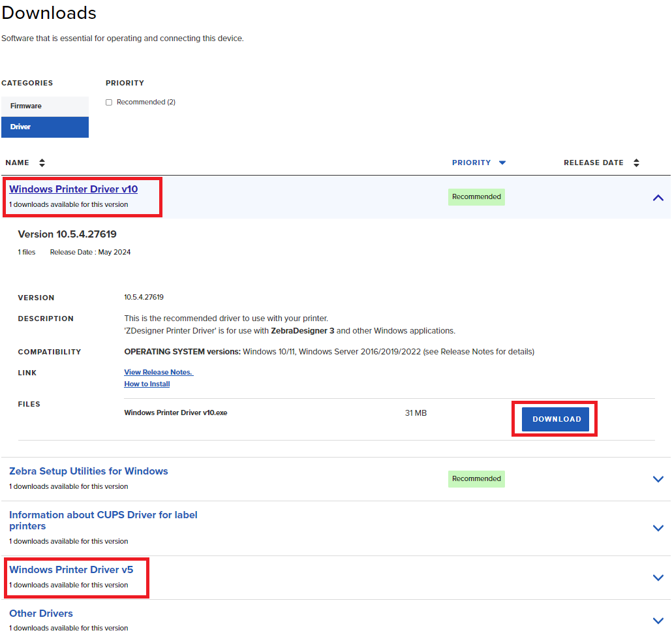The image size is (672, 639).
Task: Enable the Recommended priority checkbox
Action: [x=109, y=102]
